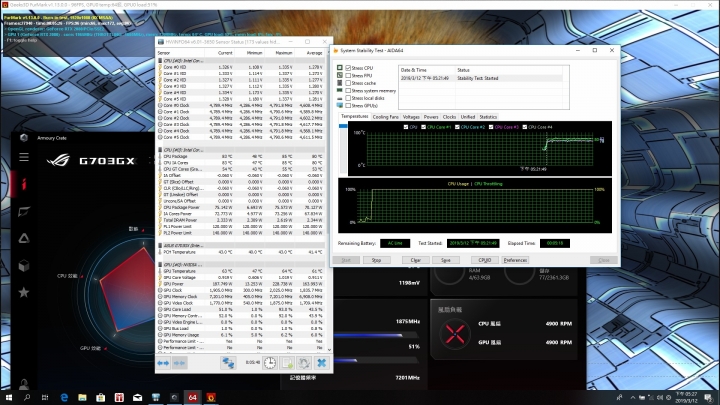Image resolution: width=720 pixels, height=405 pixels.
Task: Collapse ASUS G703GX sensor group in HWiNFO
Action: (x=160, y=246)
